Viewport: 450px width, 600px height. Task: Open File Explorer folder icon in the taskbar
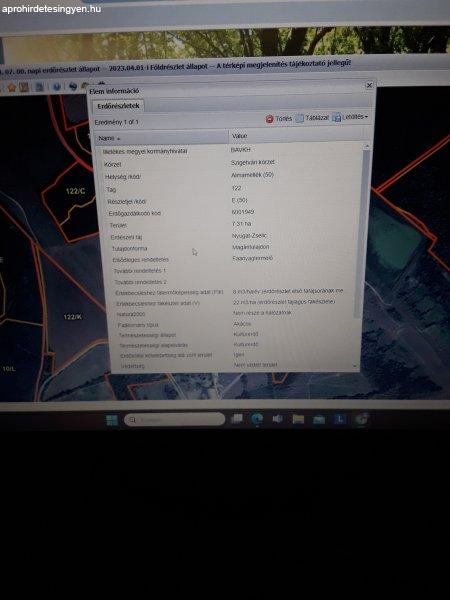coord(298,419)
